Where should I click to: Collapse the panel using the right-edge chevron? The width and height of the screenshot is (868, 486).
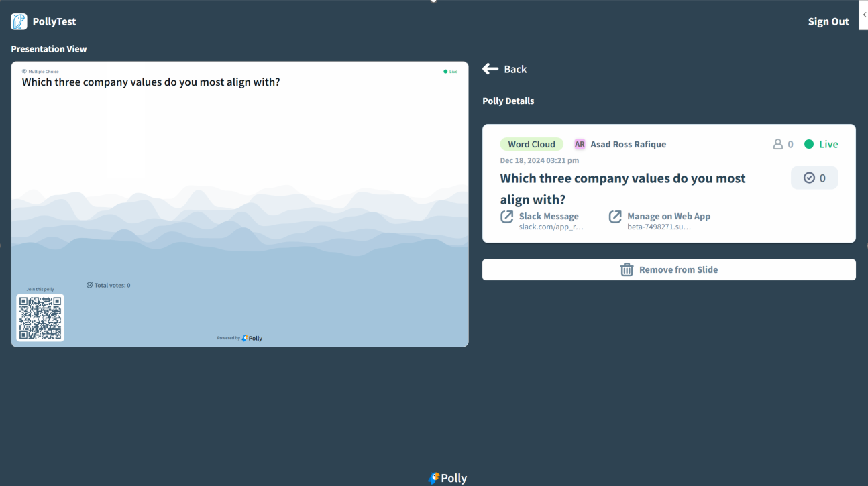click(x=864, y=15)
